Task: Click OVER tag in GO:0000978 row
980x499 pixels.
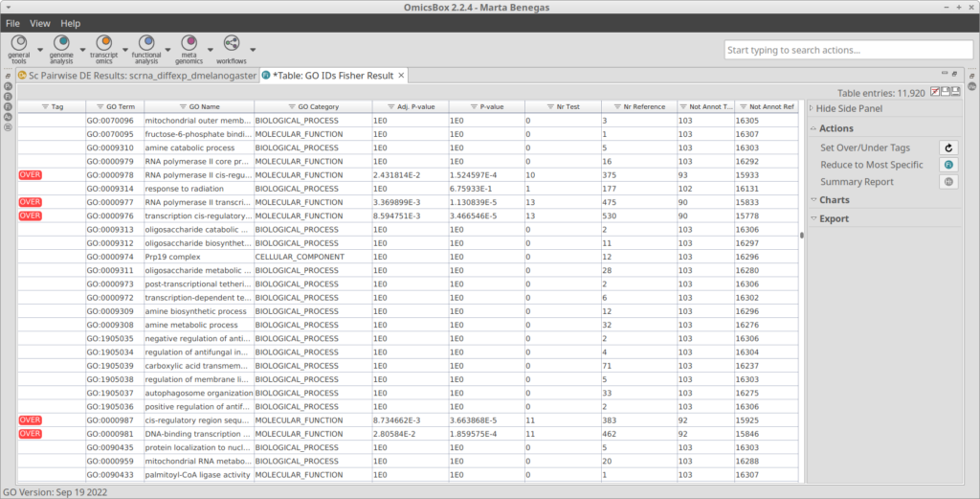Action: 30,175
